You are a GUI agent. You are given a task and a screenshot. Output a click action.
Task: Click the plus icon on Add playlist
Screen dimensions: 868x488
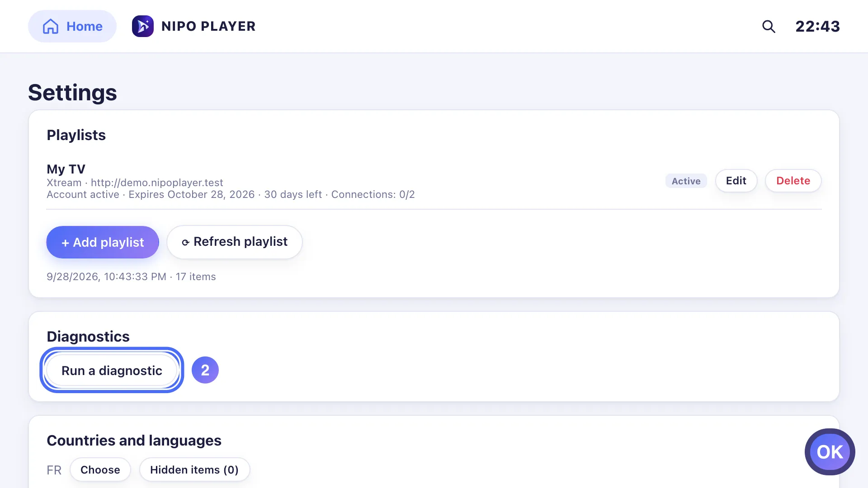pyautogui.click(x=65, y=243)
